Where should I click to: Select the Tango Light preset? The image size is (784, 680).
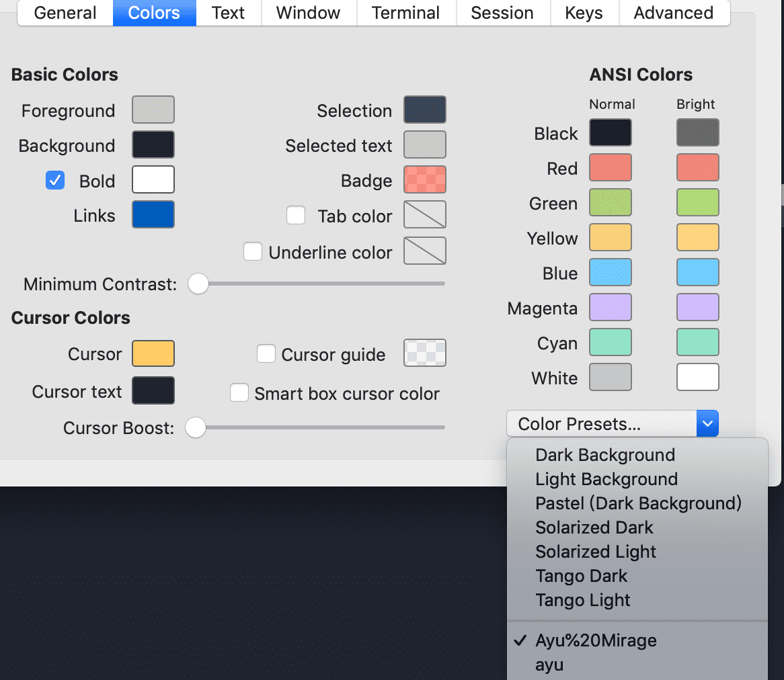click(583, 600)
